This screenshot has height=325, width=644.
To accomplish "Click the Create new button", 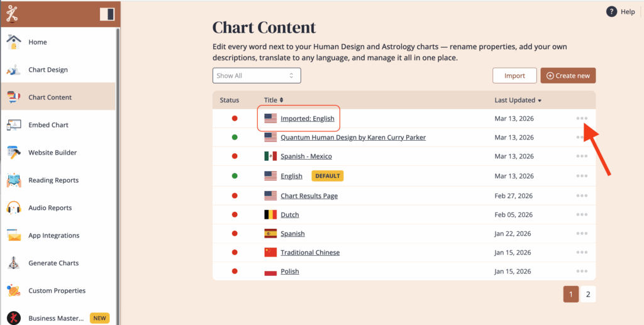I will click(x=568, y=75).
